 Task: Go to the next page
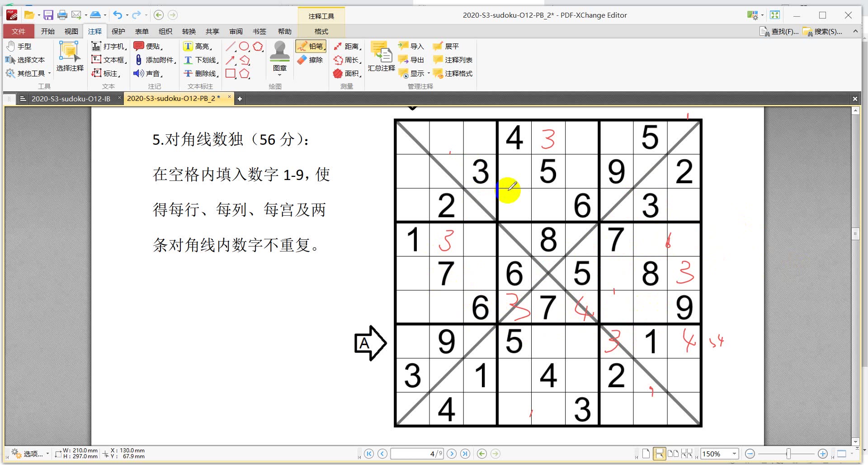[451, 454]
